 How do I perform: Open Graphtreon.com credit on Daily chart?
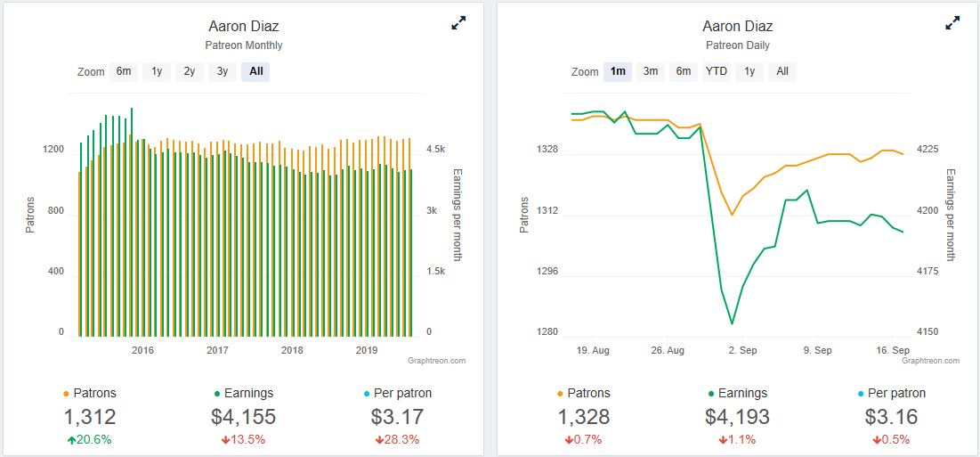(931, 361)
